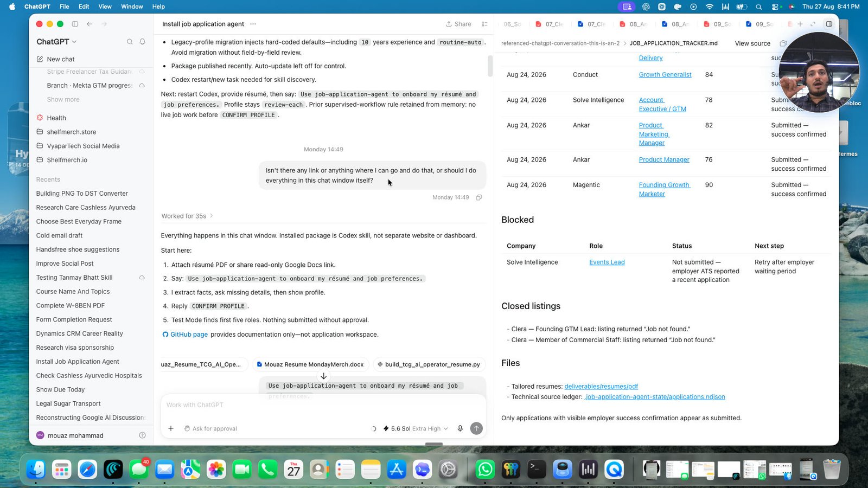Expand Show more projects
868x488 pixels.
point(63,99)
